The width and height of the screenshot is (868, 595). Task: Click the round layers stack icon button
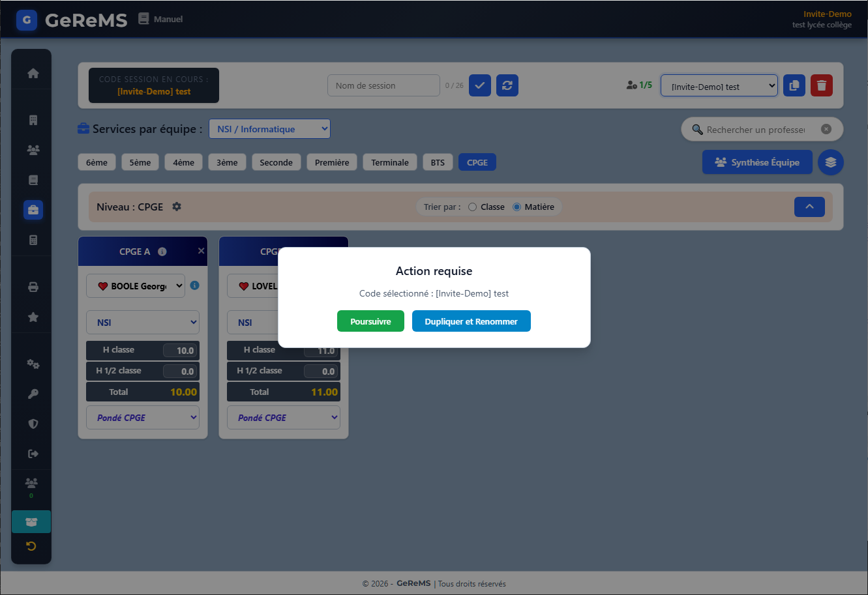pyautogui.click(x=831, y=162)
